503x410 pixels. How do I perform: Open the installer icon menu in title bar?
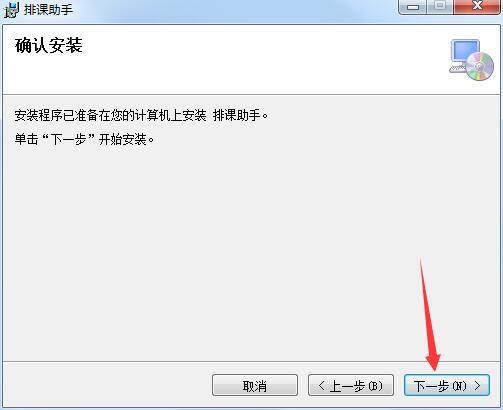[x=11, y=10]
